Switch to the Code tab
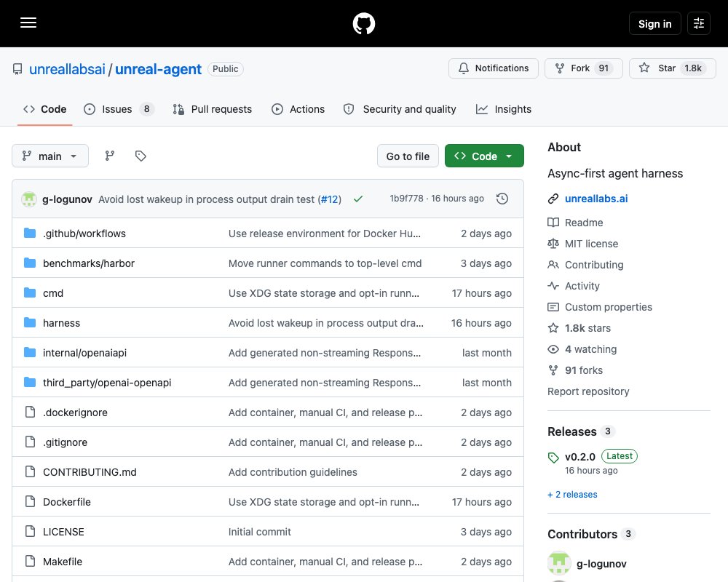Image resolution: width=728 pixels, height=582 pixels. 45,109
